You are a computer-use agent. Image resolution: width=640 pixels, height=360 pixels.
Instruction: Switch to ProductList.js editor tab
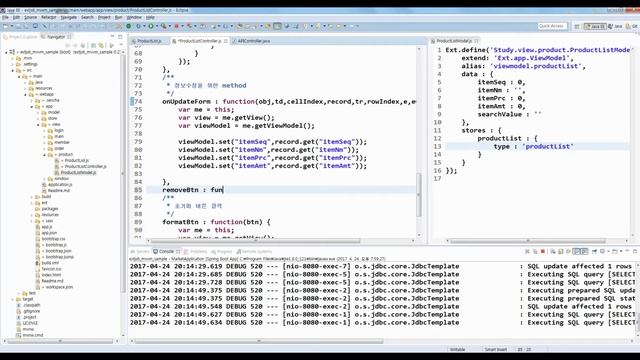pyautogui.click(x=149, y=41)
